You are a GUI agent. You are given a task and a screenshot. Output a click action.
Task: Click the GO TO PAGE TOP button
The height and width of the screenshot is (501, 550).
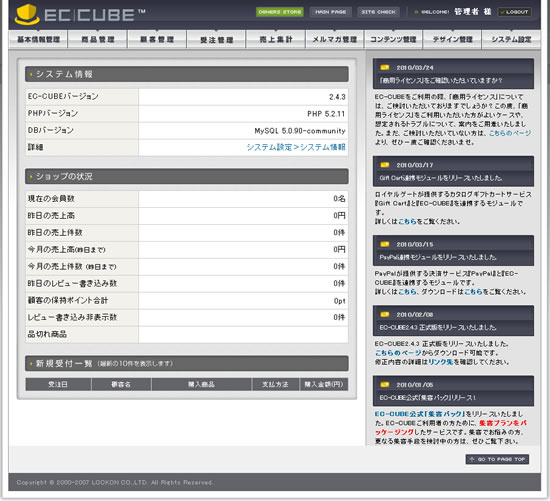click(x=497, y=459)
